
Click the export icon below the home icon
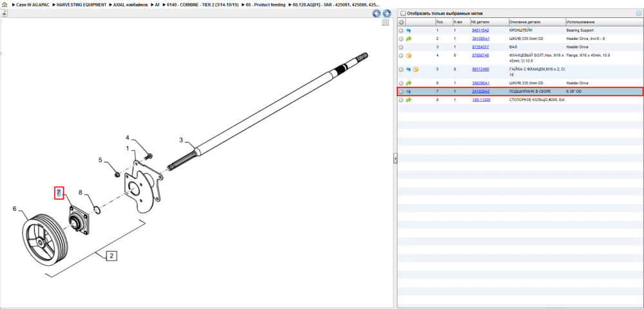(x=4, y=14)
